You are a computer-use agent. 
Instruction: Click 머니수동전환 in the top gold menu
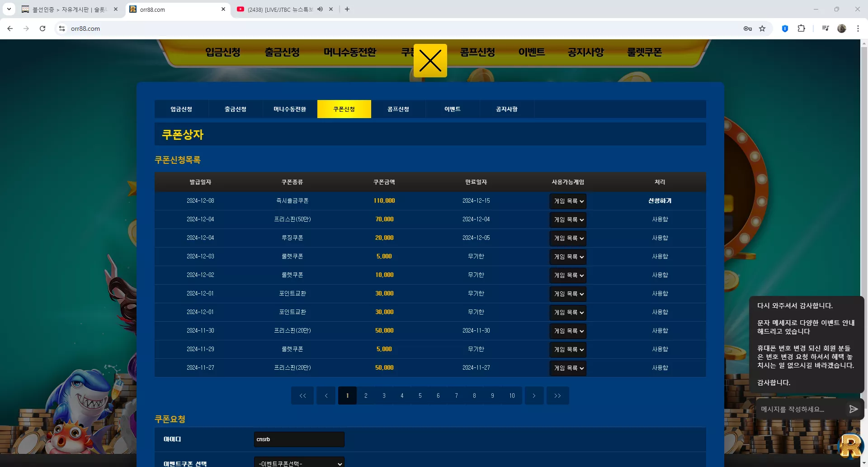point(350,52)
